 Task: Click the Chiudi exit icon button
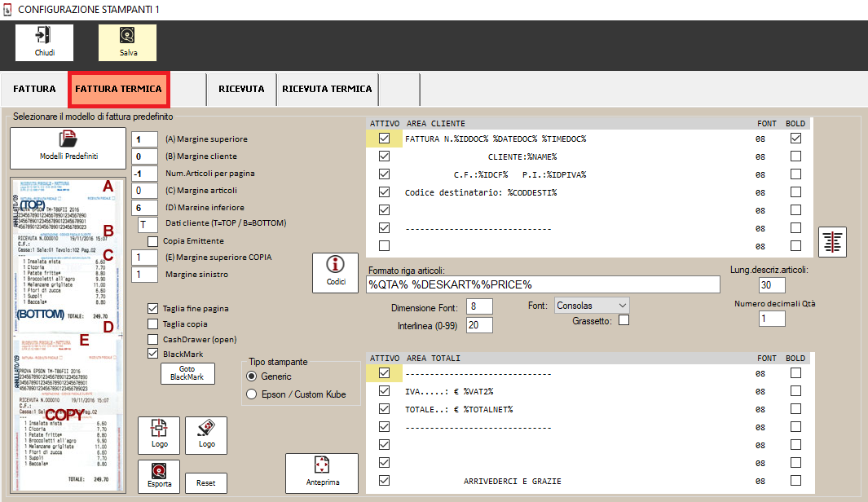(44, 42)
